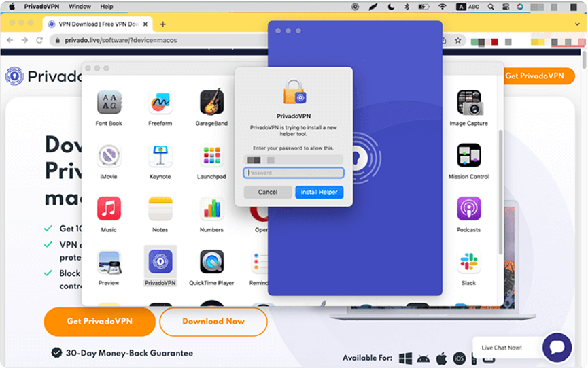
Task: Open the Launchpad app icon
Action: point(211,155)
